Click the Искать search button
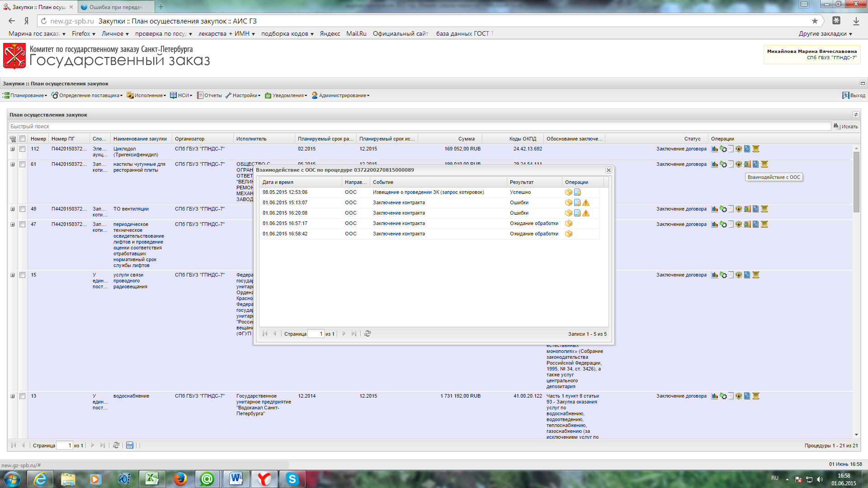Image resolution: width=868 pixels, height=488 pixels. click(x=846, y=127)
